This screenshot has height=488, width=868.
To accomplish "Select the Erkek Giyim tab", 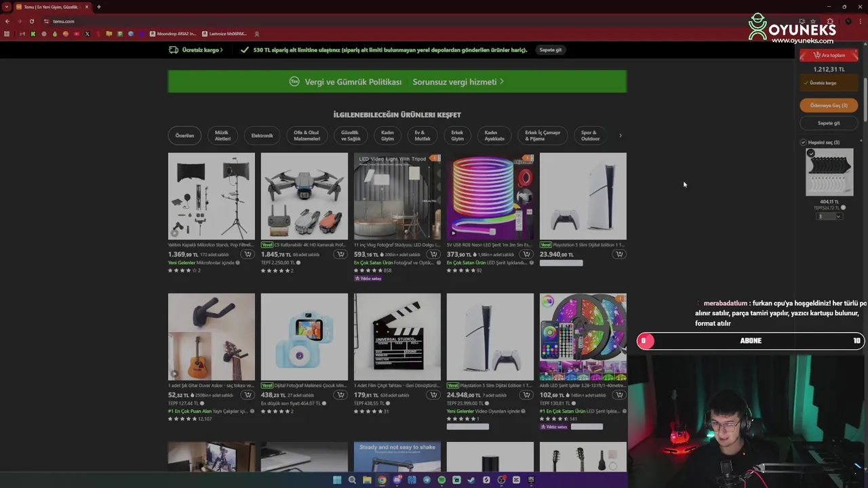I will (458, 136).
